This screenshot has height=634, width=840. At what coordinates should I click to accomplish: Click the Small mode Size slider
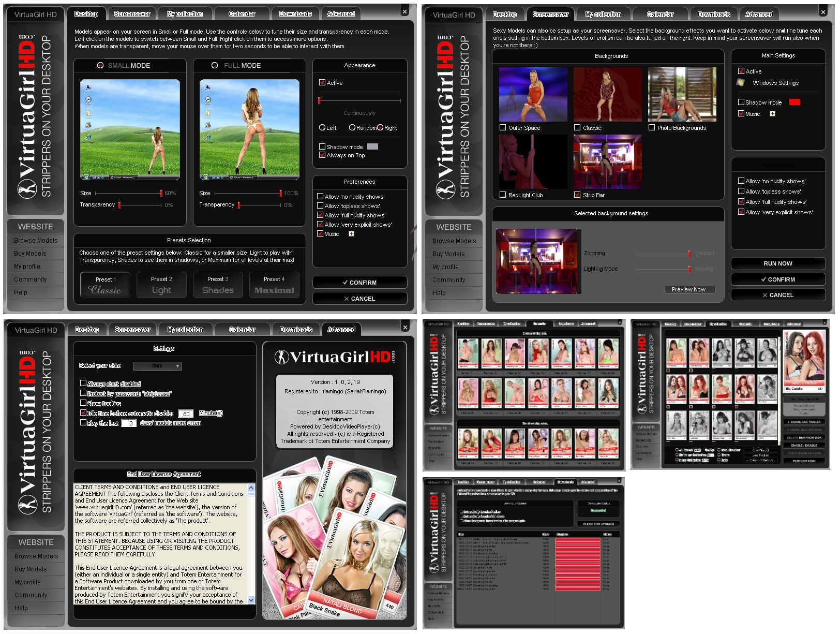tap(129, 193)
